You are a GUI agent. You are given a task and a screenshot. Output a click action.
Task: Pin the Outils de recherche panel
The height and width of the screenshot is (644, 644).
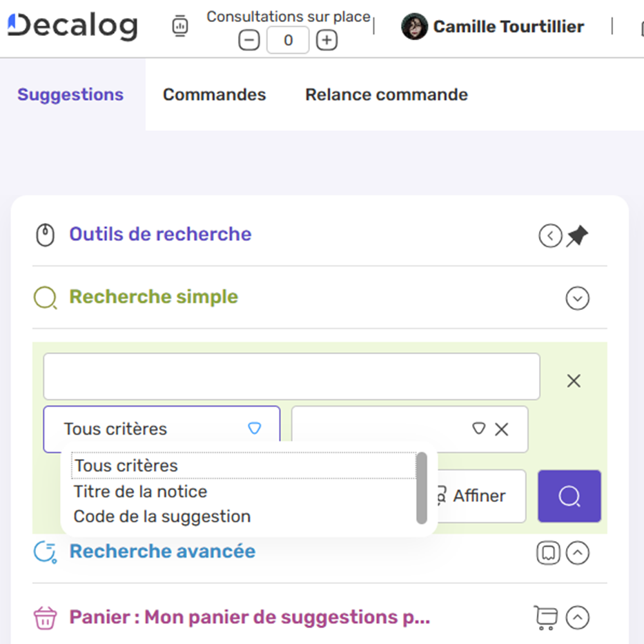[x=577, y=237]
